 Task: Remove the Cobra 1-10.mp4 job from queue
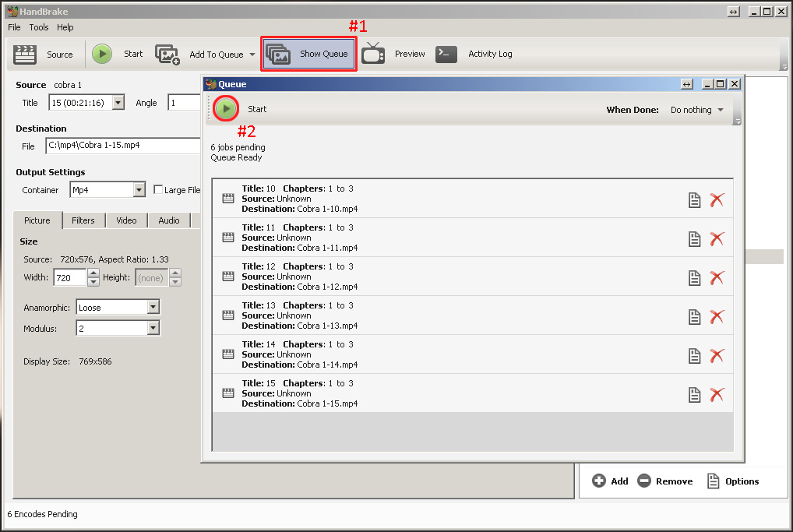(x=717, y=200)
